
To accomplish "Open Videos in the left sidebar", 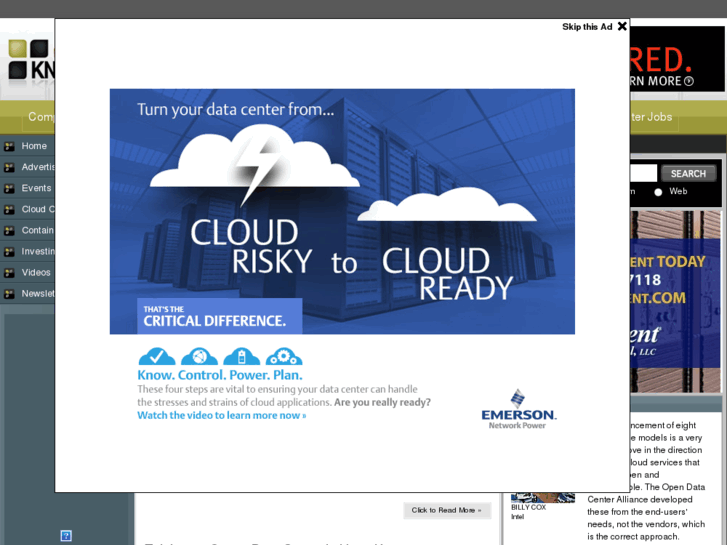I will point(36,273).
